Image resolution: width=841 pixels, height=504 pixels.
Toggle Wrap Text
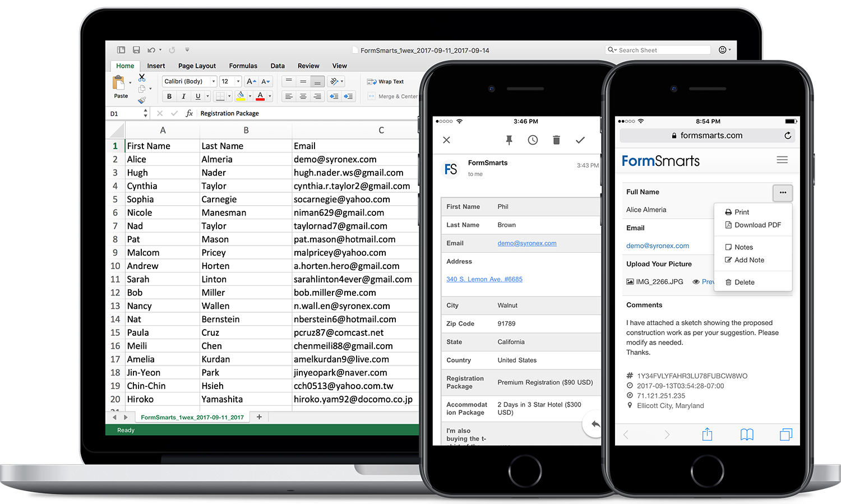385,82
